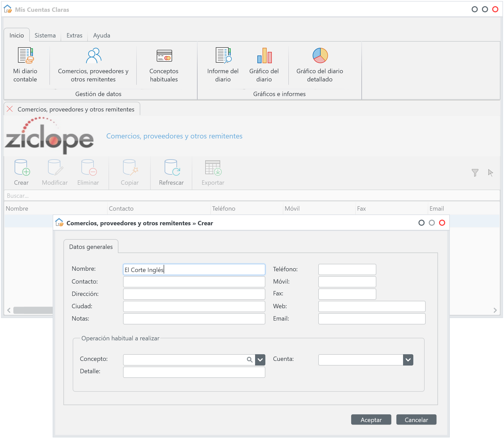The height and width of the screenshot is (439, 504).
Task: Open Informe del diario report
Action: tap(223, 55)
